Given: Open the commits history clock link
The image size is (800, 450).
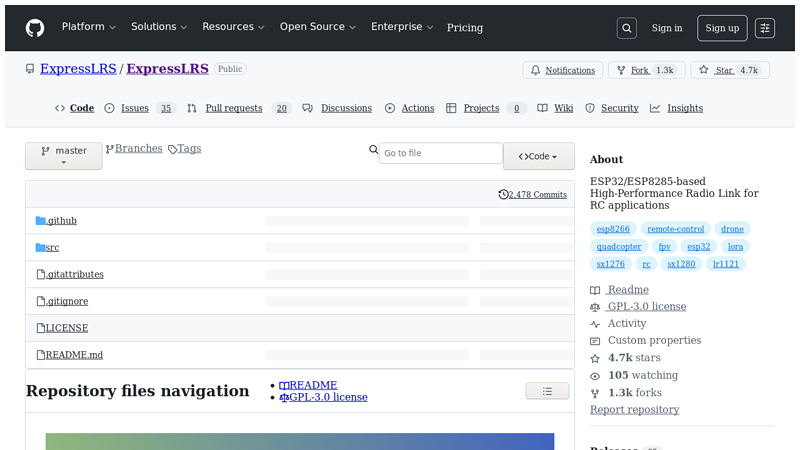Looking at the screenshot, I should [x=532, y=194].
